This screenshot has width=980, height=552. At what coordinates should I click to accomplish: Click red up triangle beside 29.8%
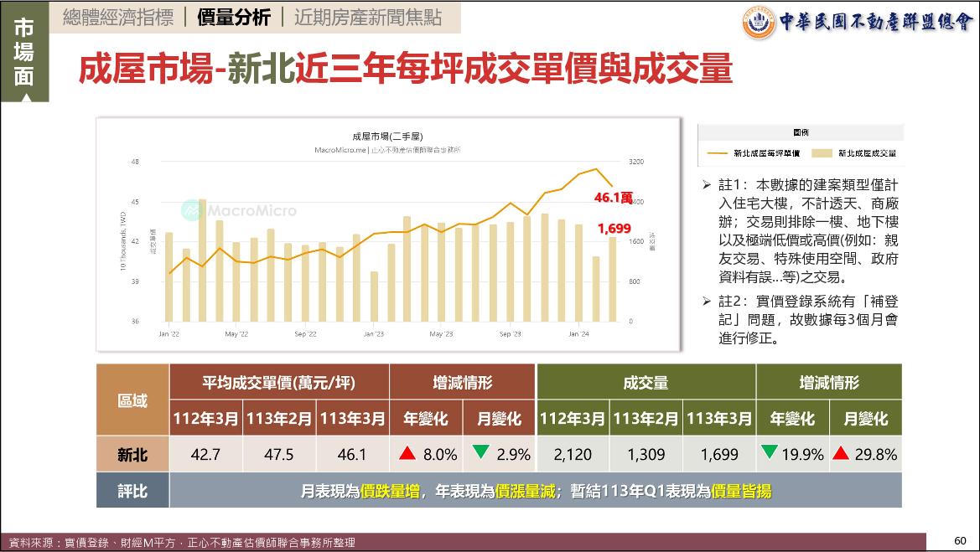[x=842, y=454]
